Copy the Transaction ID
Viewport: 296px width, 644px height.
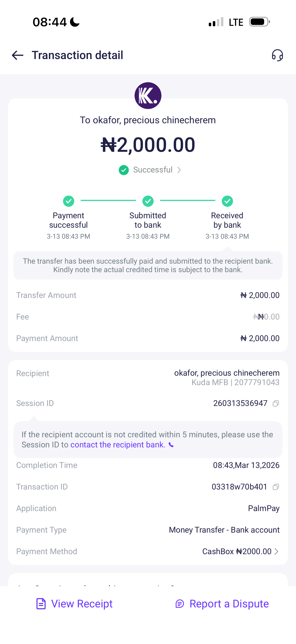point(276,487)
